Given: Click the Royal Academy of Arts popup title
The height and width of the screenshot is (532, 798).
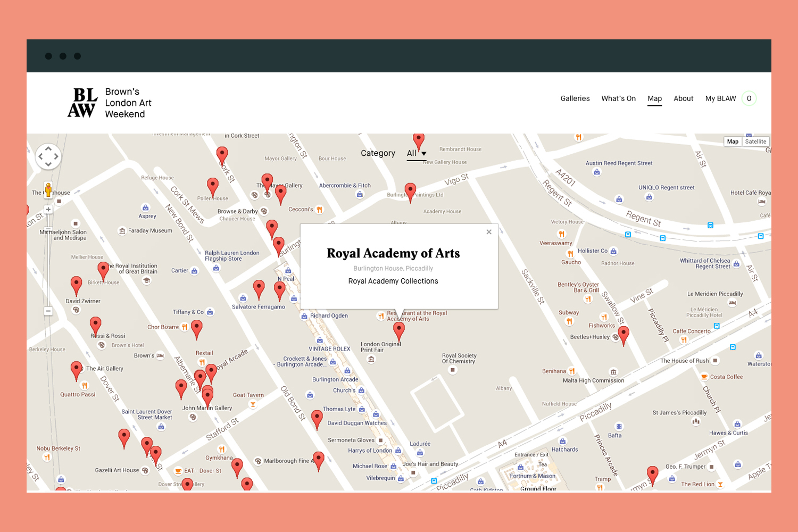Looking at the screenshot, I should pos(393,253).
